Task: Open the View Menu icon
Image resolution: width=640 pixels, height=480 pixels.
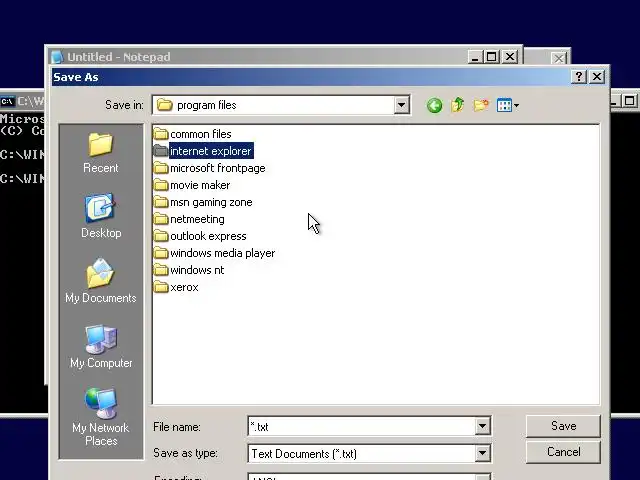Action: (504, 105)
